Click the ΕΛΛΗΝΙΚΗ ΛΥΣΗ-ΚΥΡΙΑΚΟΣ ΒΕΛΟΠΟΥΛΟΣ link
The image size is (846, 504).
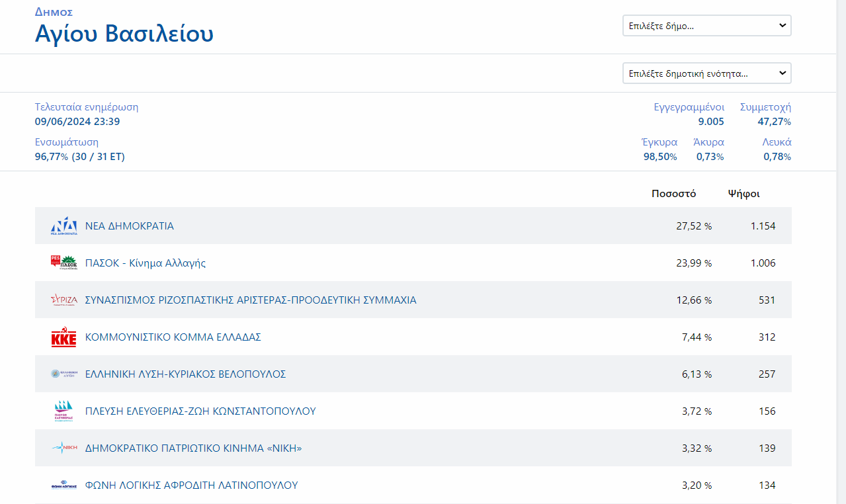[185, 374]
